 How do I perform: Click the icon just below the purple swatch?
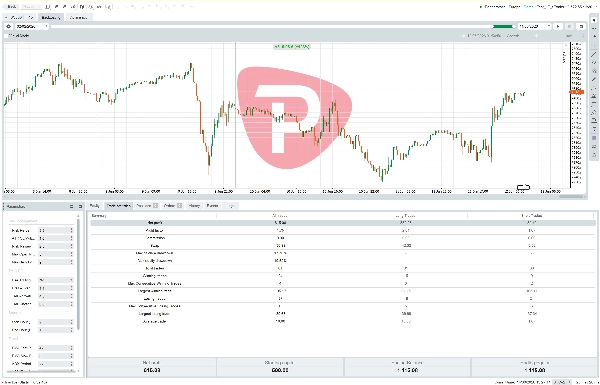pos(594,146)
